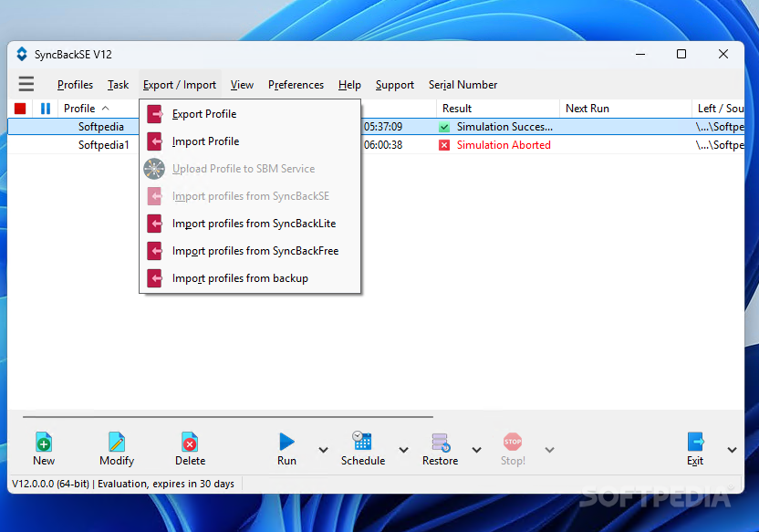Viewport: 759px width, 532px height.
Task: Click the Left / Source column header
Action: point(718,109)
